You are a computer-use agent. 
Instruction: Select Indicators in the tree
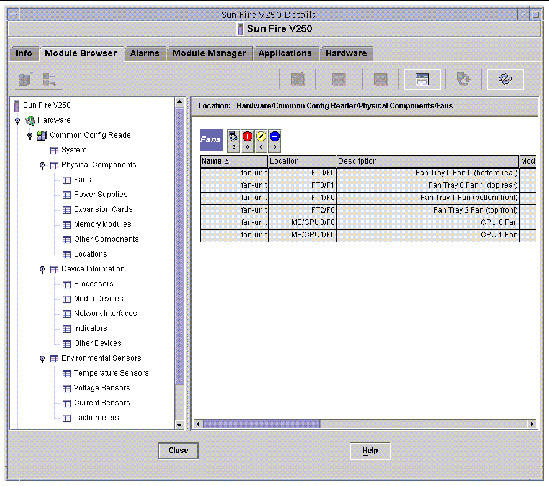[91, 329]
